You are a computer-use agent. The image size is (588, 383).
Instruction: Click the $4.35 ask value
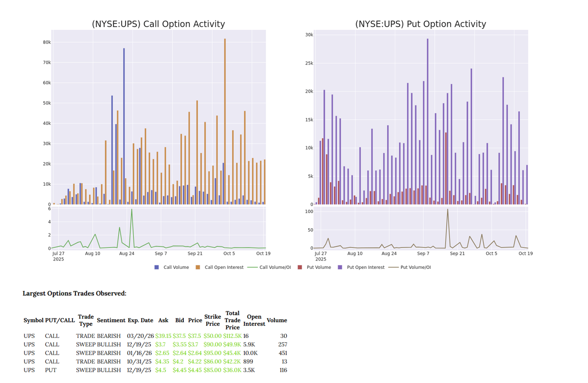162,361
